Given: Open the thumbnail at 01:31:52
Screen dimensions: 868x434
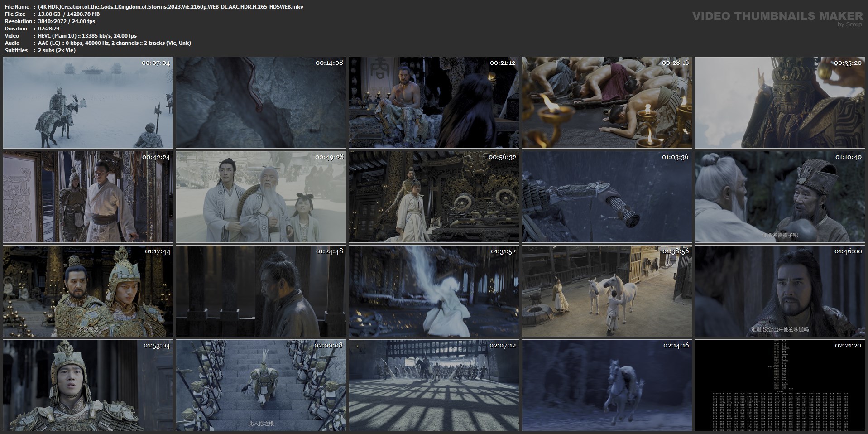Looking at the screenshot, I should 434,291.
